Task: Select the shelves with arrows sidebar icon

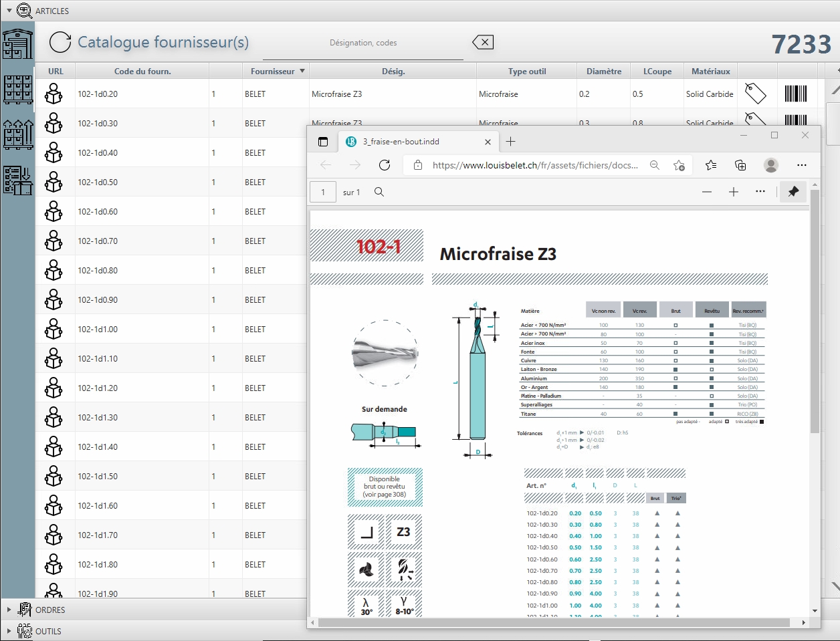Action: tap(18, 134)
